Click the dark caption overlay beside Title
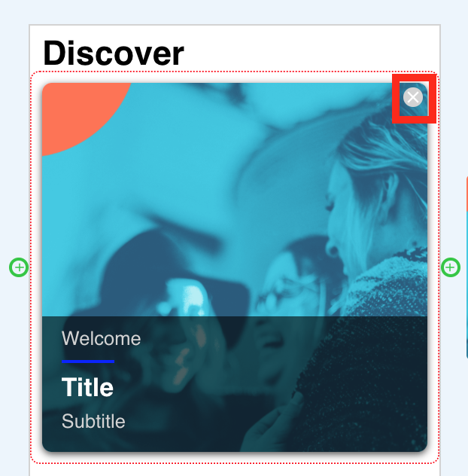Screen dimensions: 468x476 [x=242, y=386]
